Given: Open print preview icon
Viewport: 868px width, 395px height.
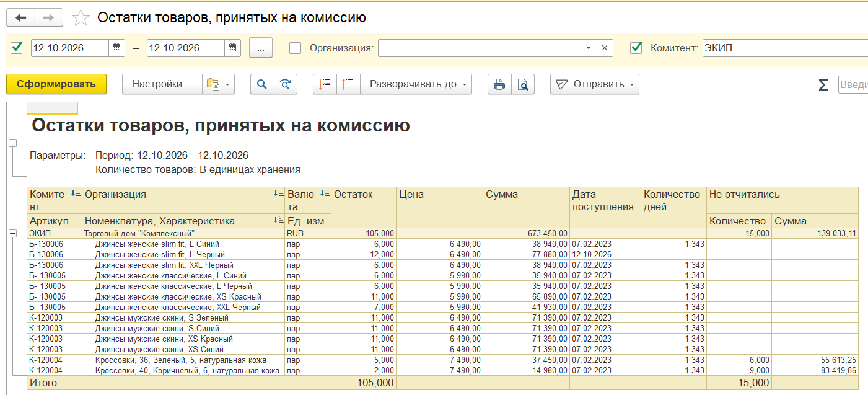Looking at the screenshot, I should 523,84.
